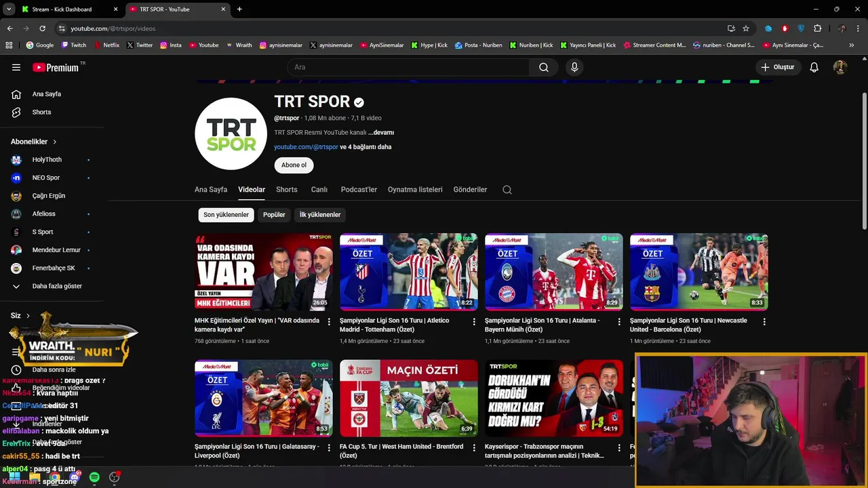Open options for Atalanta - Bayern Münih video
The height and width of the screenshot is (488, 868).
click(x=619, y=322)
